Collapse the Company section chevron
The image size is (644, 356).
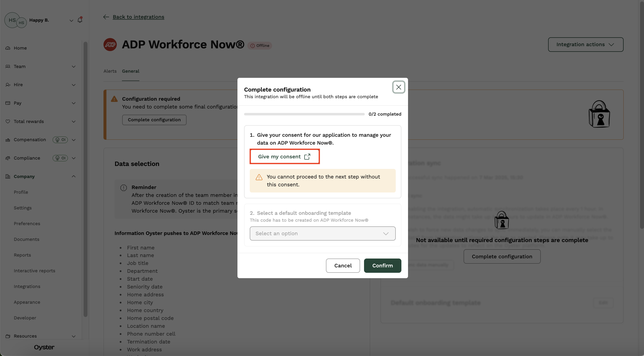(x=73, y=176)
